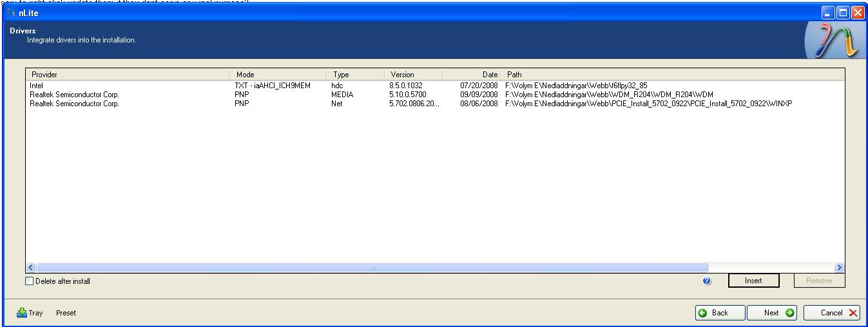Close the nLite window
The image size is (868, 327).
point(858,13)
